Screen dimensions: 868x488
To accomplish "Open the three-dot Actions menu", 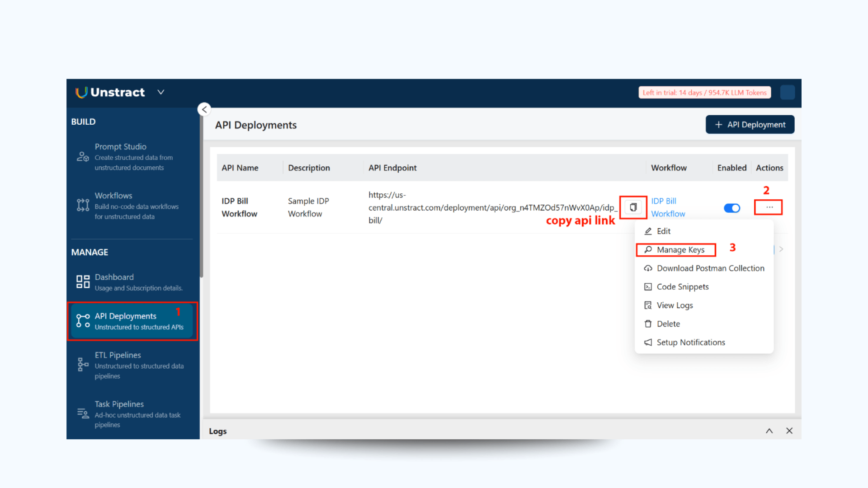I will pyautogui.click(x=768, y=207).
